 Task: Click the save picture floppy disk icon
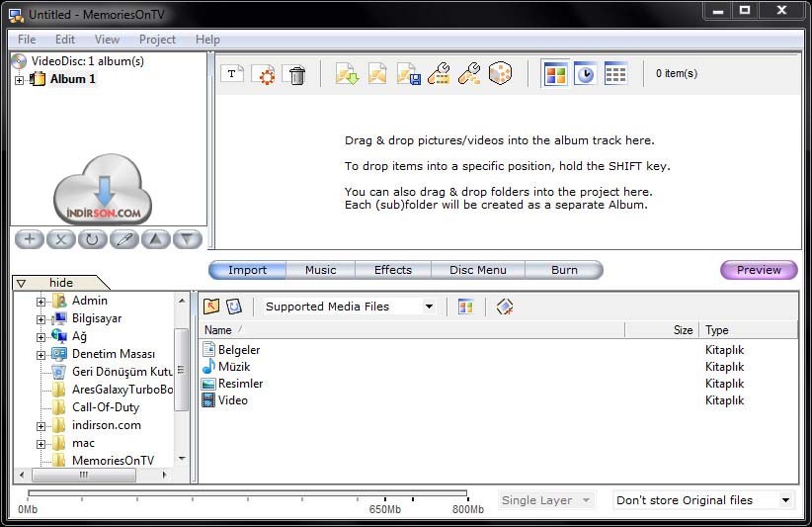pyautogui.click(x=409, y=73)
